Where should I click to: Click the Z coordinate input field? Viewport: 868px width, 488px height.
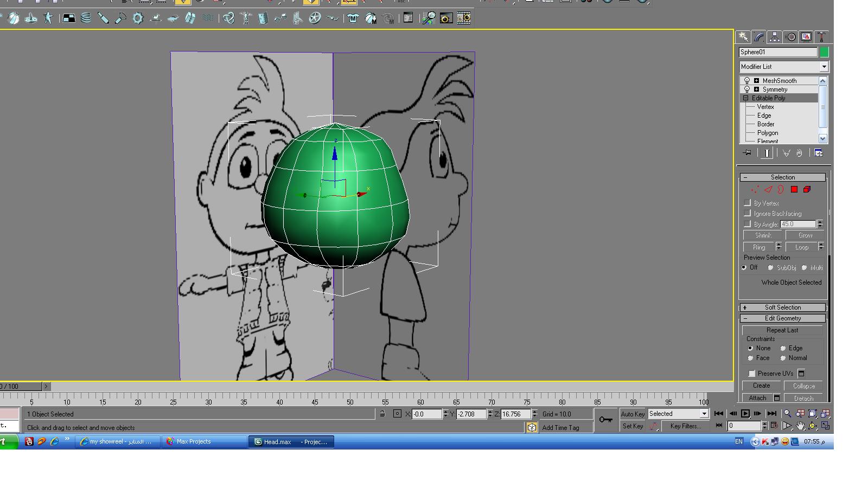click(515, 414)
